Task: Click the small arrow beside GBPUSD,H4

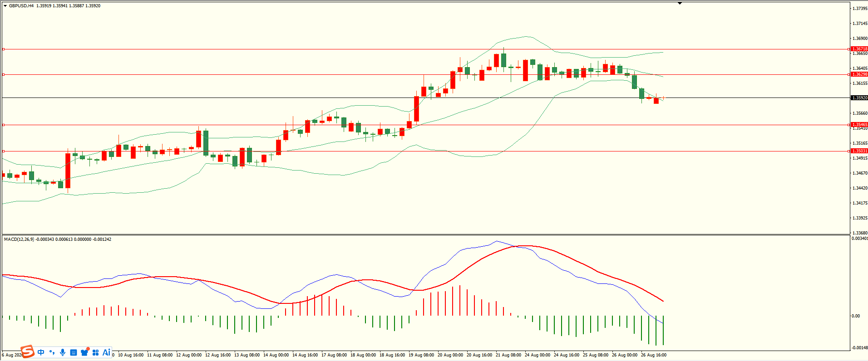Action: tap(5, 6)
